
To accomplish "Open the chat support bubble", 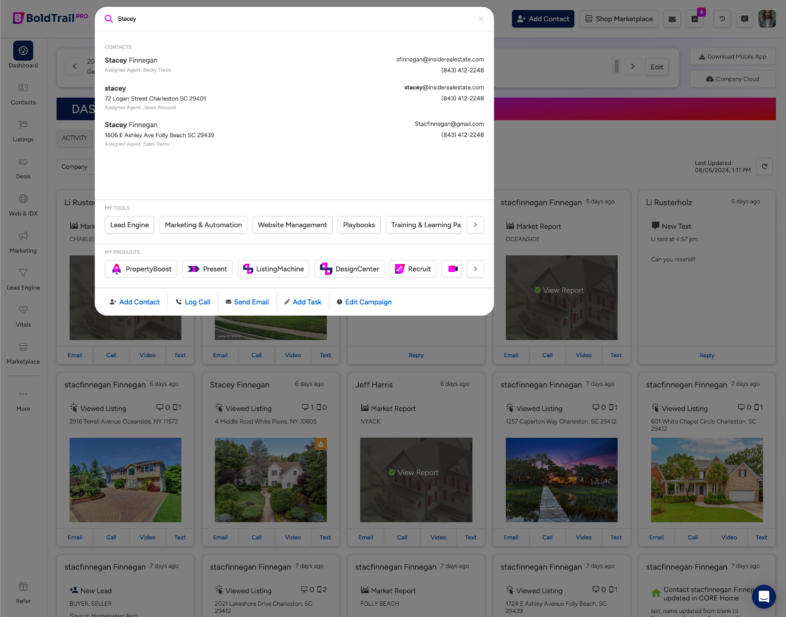I will pyautogui.click(x=763, y=596).
